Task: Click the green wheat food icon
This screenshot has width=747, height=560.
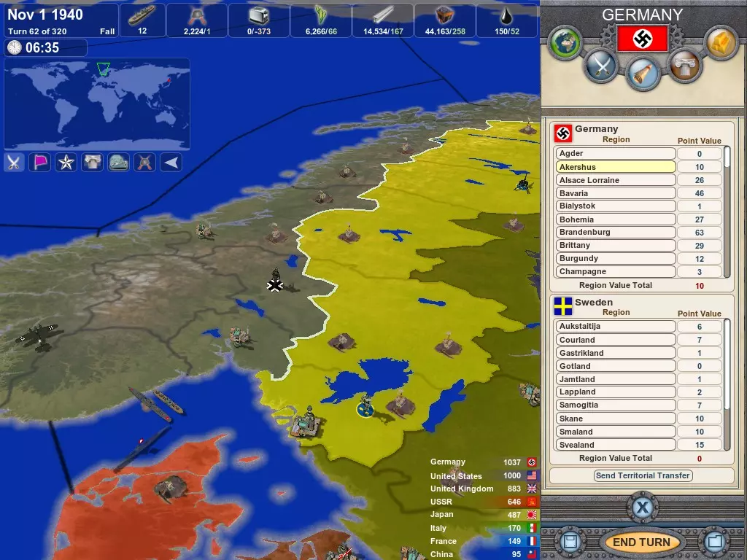Action: 321,15
